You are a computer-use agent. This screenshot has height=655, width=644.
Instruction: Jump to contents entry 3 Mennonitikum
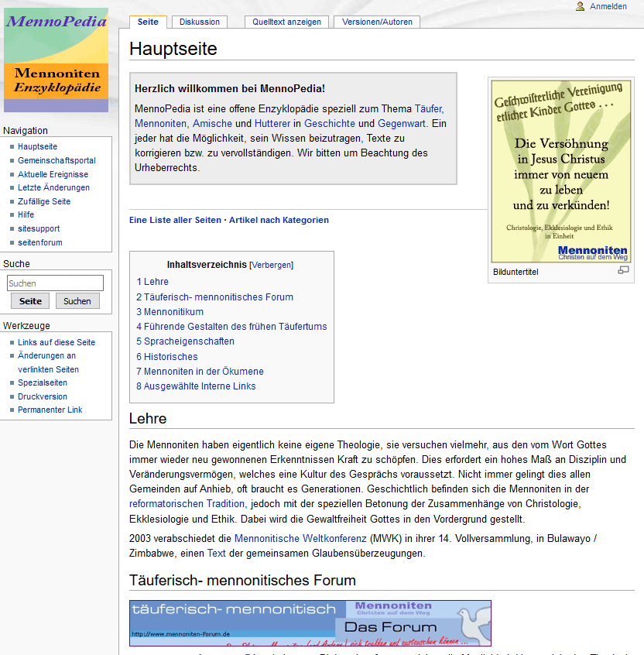tap(170, 311)
